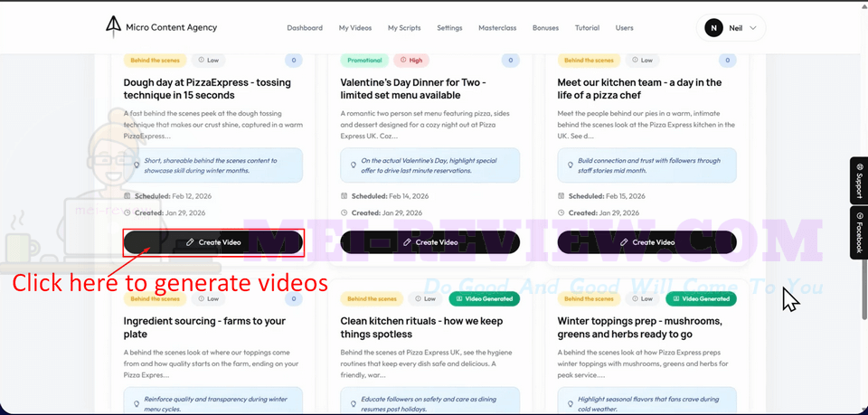The width and height of the screenshot is (868, 415).
Task: Open the Bonuses page
Action: point(545,28)
